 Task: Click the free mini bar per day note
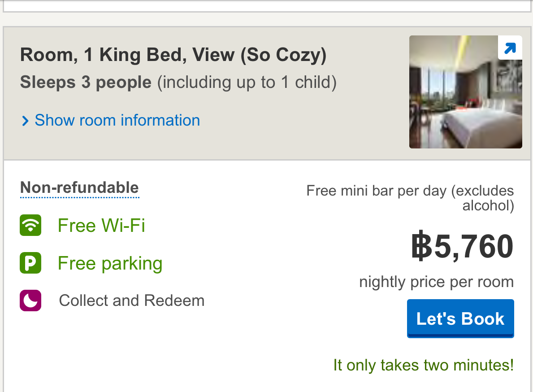pyautogui.click(x=410, y=191)
